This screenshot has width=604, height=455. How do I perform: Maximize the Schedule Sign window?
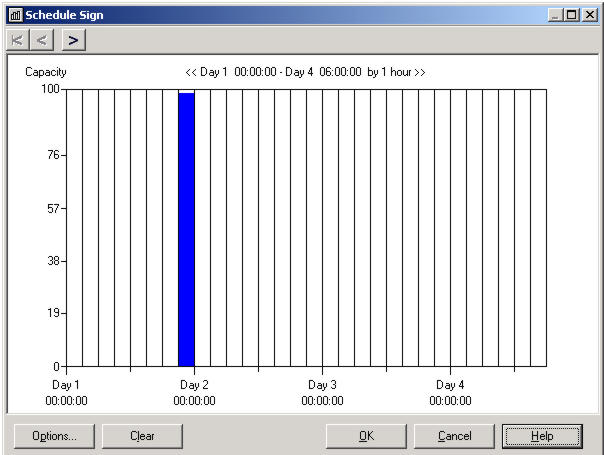(x=572, y=15)
